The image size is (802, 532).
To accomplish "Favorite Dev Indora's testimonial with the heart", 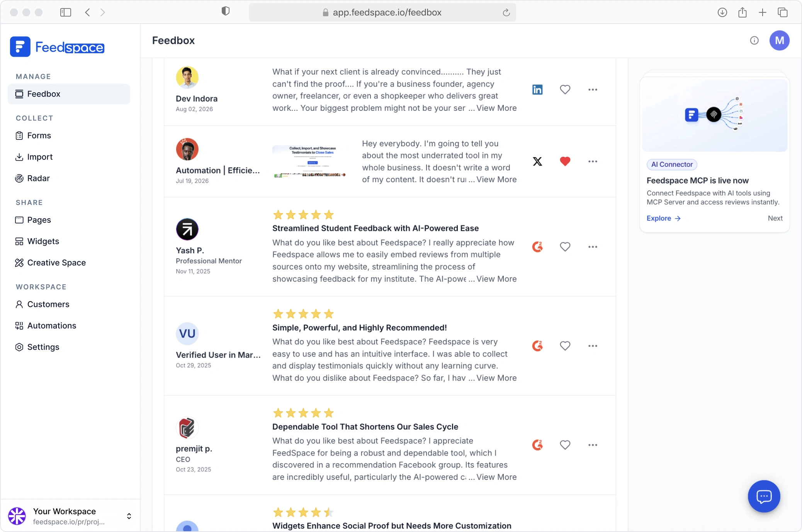I will (565, 90).
